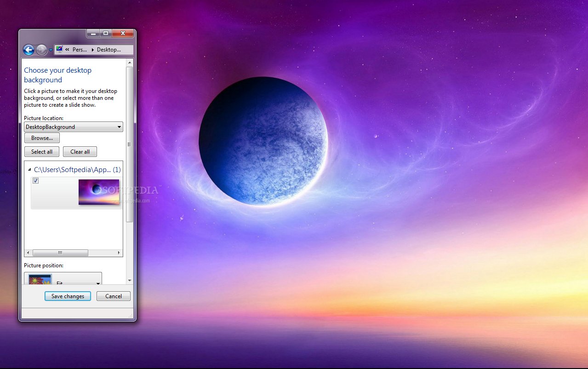
Task: Click the flower preview icon in Picture position
Action: point(40,279)
